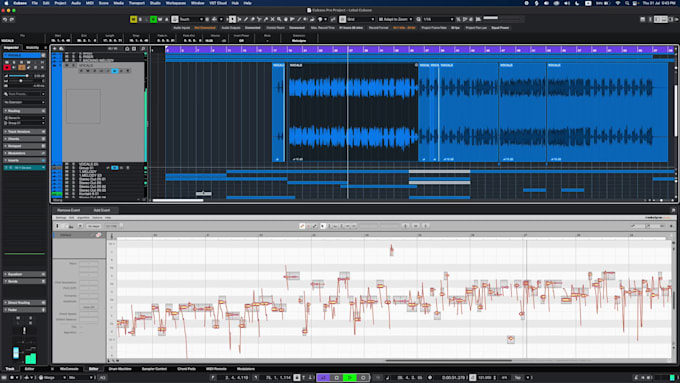Image resolution: width=680 pixels, height=383 pixels.
Task: Click the redo arrow icon
Action: pos(12,20)
